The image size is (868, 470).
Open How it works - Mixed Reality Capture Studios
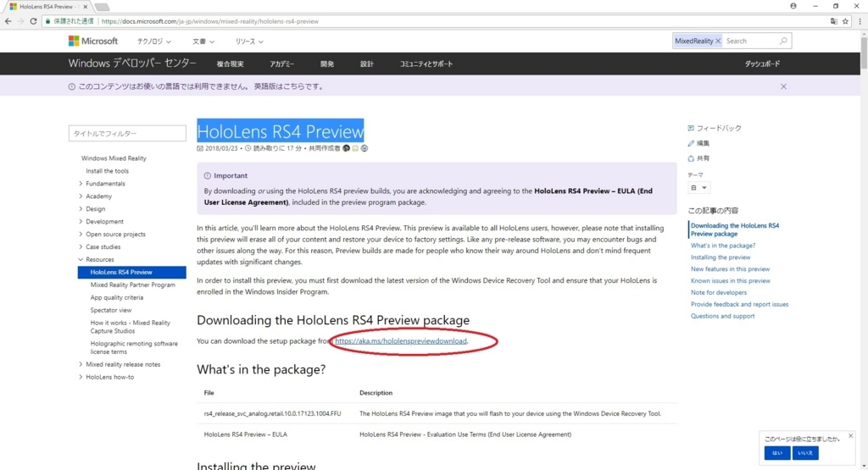(131, 327)
